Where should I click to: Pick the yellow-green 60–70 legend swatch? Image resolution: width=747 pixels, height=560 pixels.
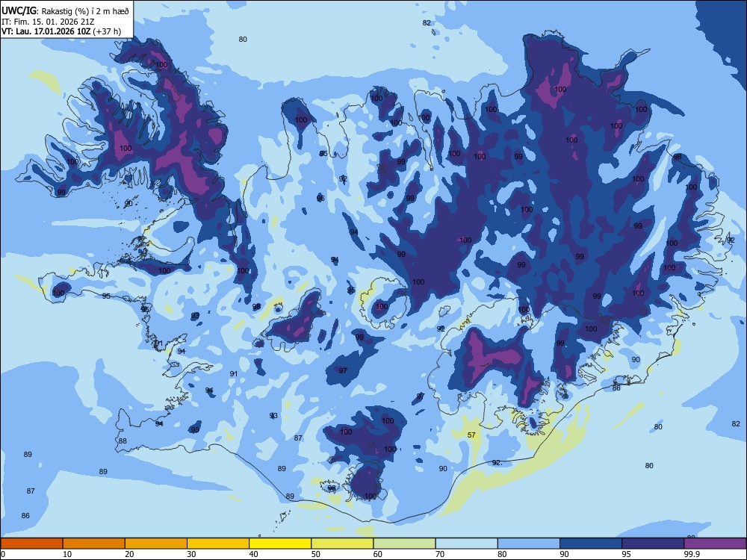tap(404, 544)
